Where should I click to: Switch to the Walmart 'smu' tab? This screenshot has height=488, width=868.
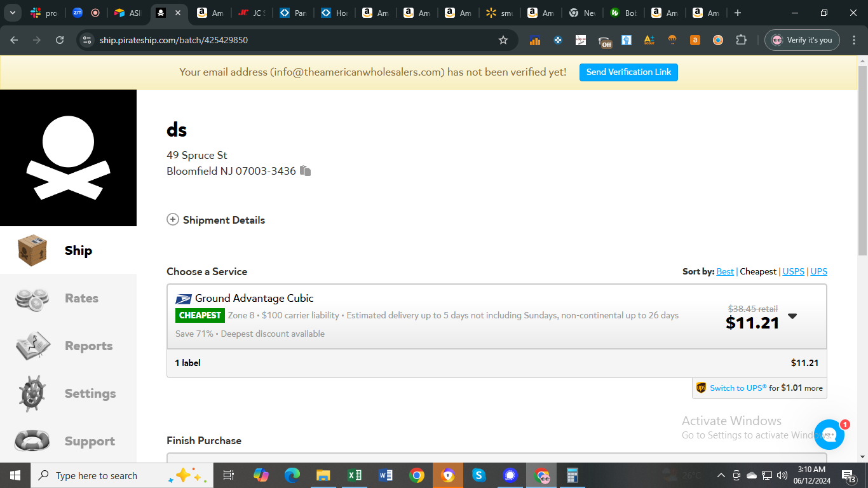click(498, 13)
